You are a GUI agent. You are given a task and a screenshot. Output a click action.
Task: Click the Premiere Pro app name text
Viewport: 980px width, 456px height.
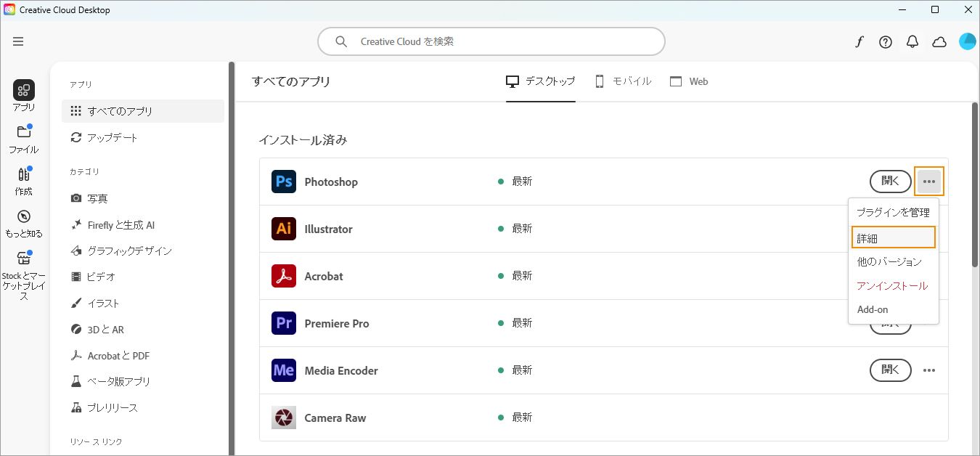pos(337,323)
